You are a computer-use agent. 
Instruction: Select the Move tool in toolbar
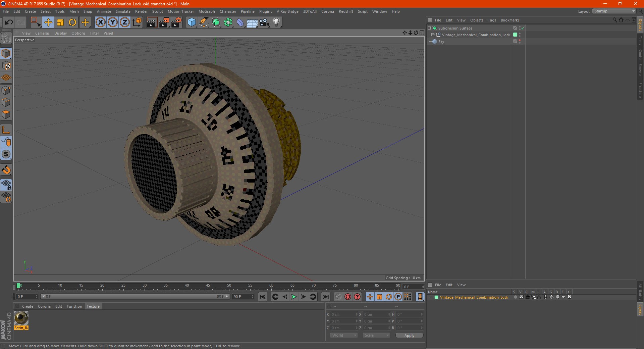pos(48,22)
